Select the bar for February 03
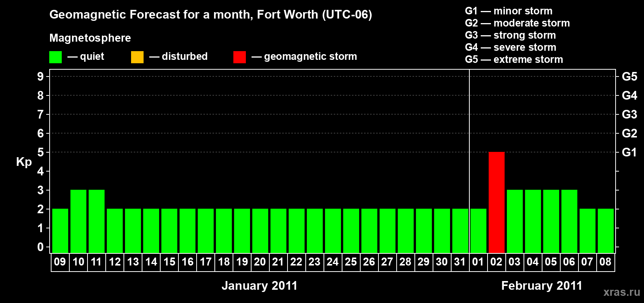This screenshot has width=644, height=303. (x=515, y=221)
